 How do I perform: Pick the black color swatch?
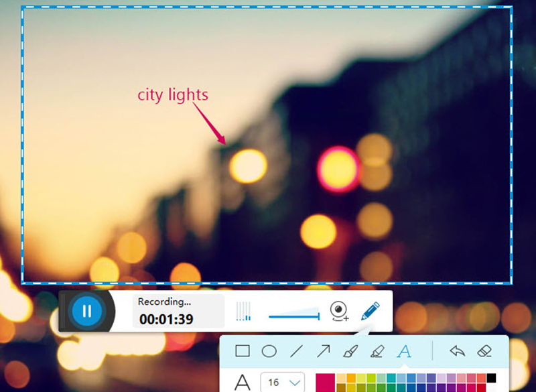(491, 378)
